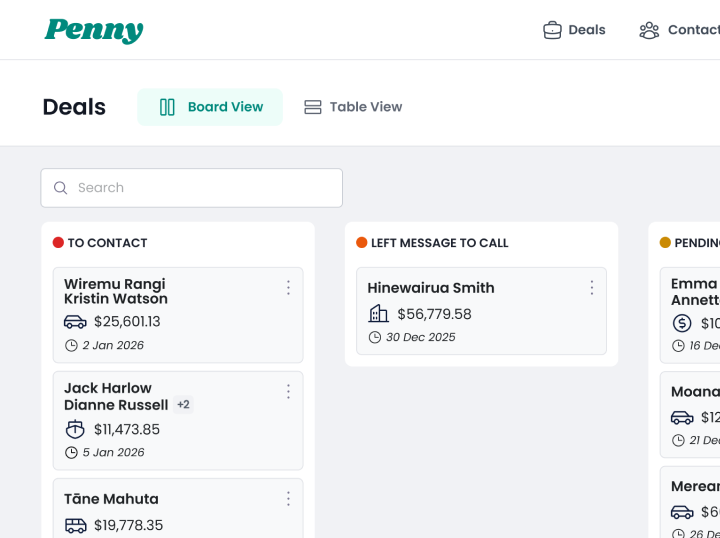
Task: Click the TO CONTACT column header
Action: point(107,243)
